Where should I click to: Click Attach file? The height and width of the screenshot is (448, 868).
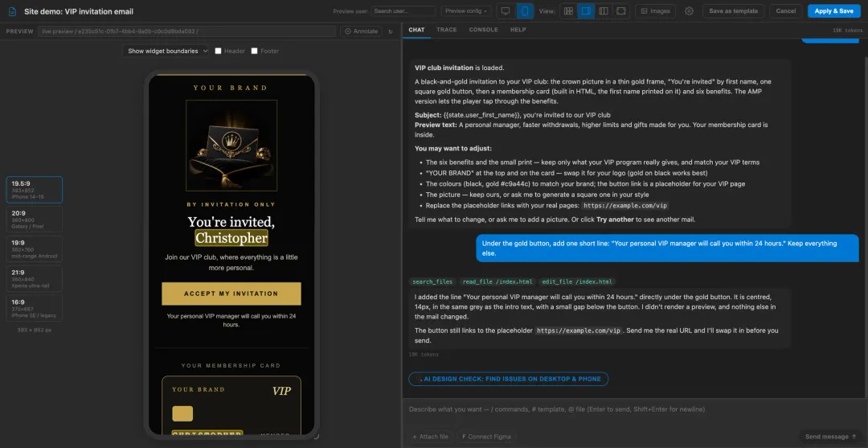click(430, 437)
